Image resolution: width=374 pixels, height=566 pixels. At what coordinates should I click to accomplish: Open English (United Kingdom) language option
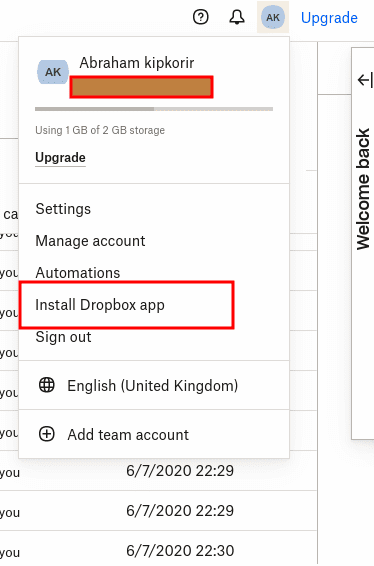coord(153,386)
